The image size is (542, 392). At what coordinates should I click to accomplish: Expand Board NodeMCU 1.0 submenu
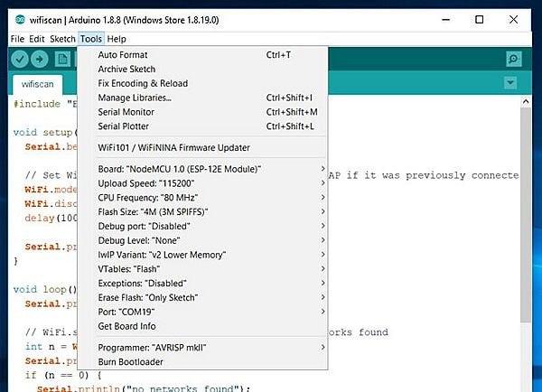click(x=203, y=169)
